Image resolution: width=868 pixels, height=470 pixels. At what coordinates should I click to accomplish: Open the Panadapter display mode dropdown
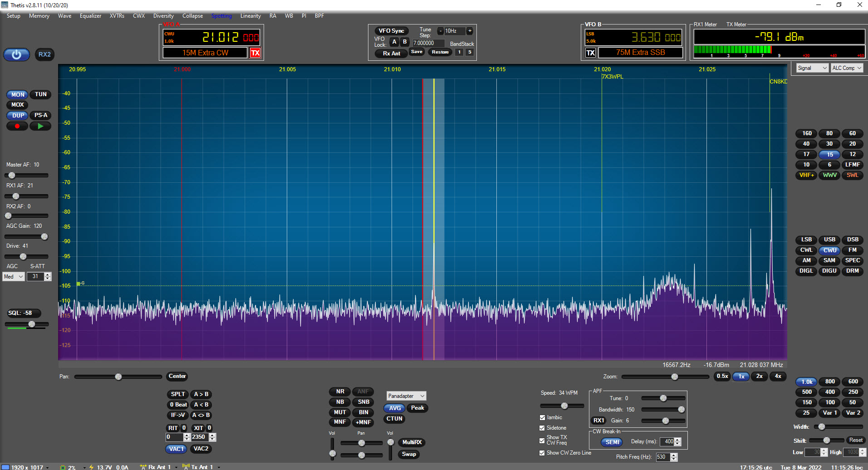click(406, 396)
